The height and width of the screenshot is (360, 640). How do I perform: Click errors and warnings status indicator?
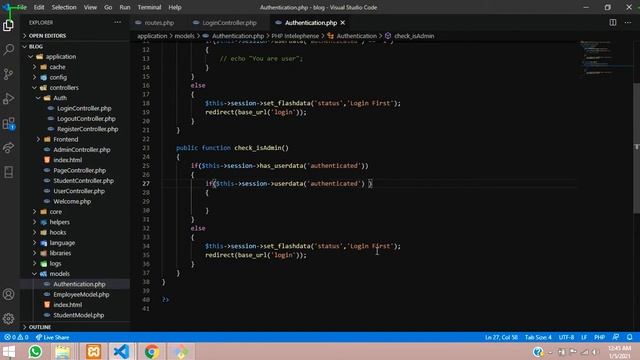[16, 338]
